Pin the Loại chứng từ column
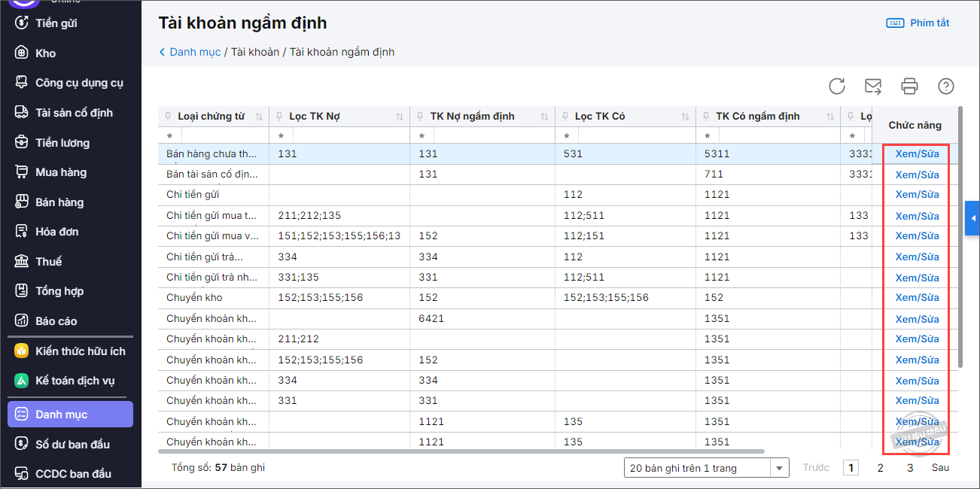980x489 pixels. click(169, 117)
